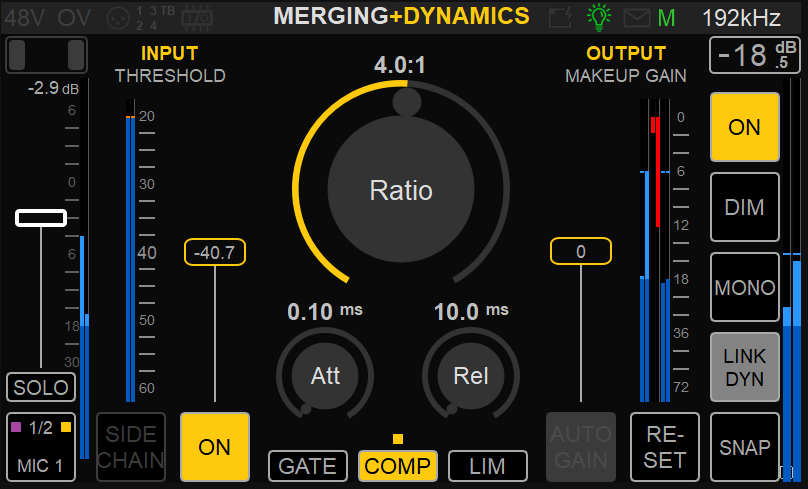This screenshot has height=489, width=808.
Task: Toggle the DIM button
Action: pos(745,207)
